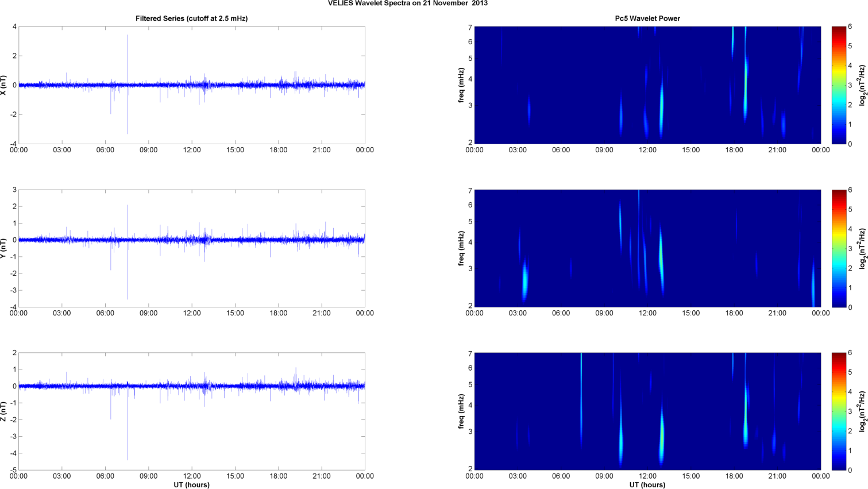This screenshot has width=868, height=489.
Task: Select the 07:30 spike in Y series
Action: point(128,252)
